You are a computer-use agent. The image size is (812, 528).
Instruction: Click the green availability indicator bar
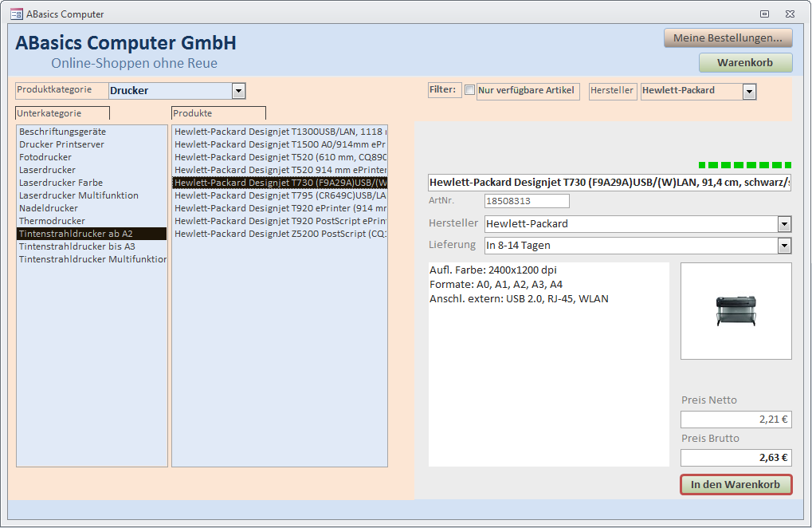pyautogui.click(x=745, y=165)
